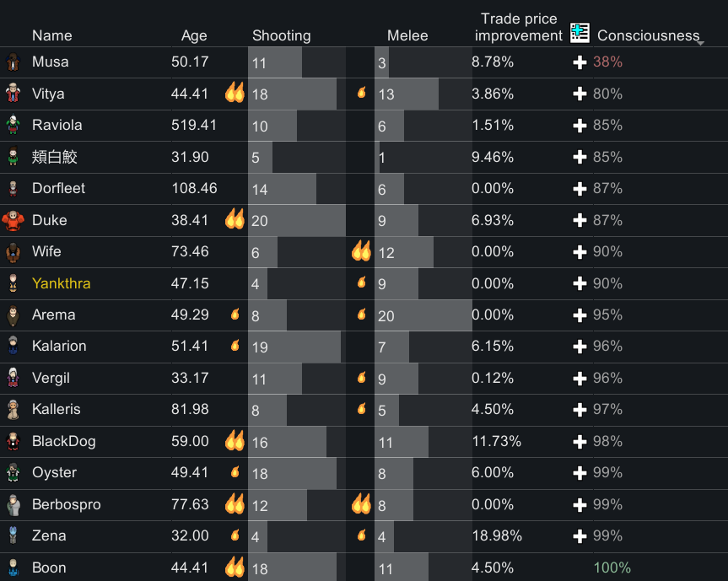Click Arema's full melee skill bar
Screen dimensions: 728x581
(x=423, y=315)
